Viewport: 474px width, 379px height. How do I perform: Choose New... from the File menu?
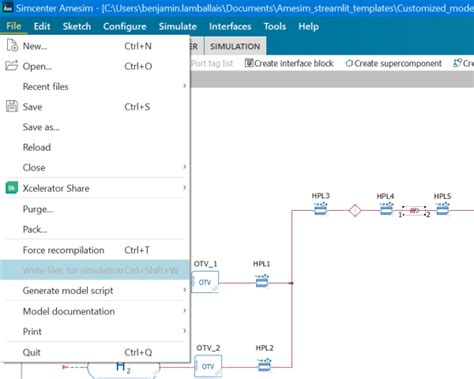click(95, 46)
